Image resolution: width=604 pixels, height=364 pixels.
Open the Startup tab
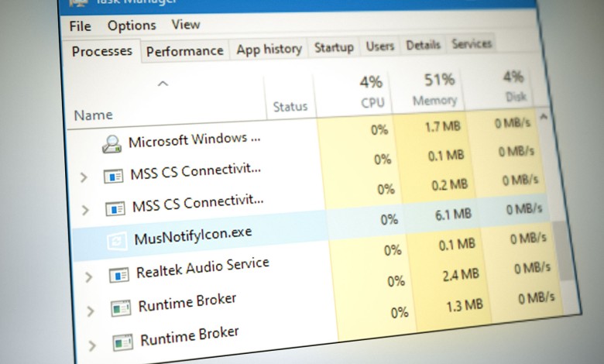point(334,48)
